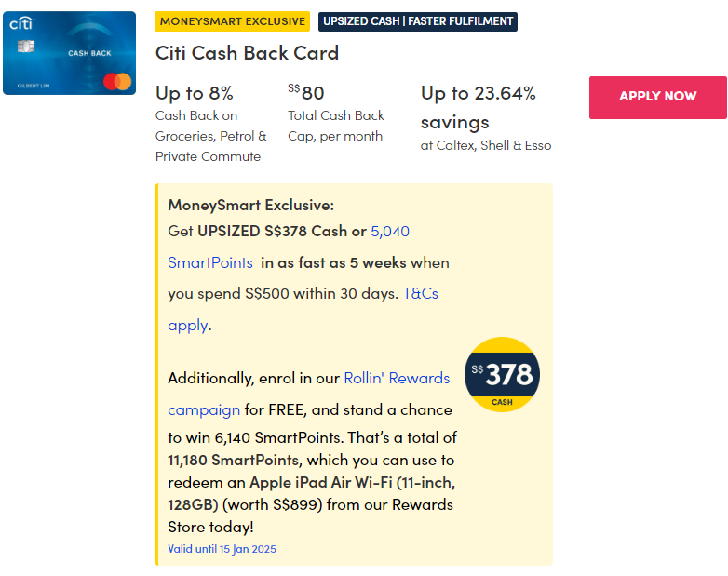Viewport: 728px width, 576px height.
Task: Click the S$80 cash back cap figure
Action: (x=306, y=93)
